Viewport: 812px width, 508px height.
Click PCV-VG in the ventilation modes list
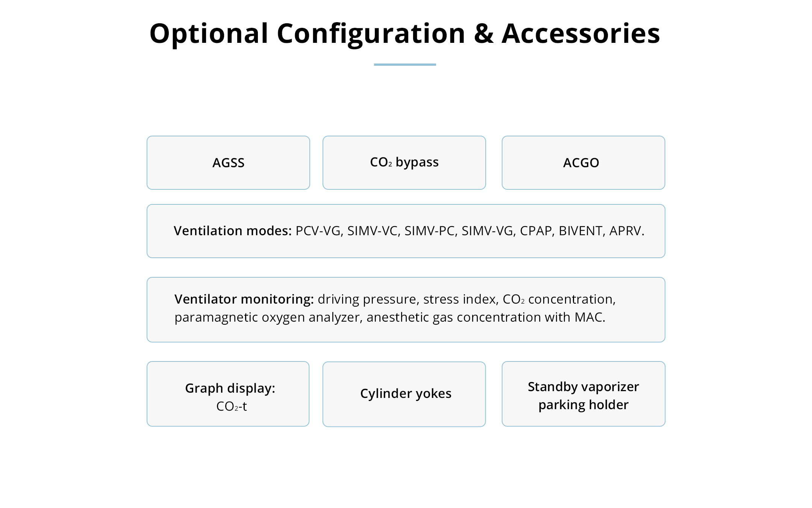click(x=319, y=231)
